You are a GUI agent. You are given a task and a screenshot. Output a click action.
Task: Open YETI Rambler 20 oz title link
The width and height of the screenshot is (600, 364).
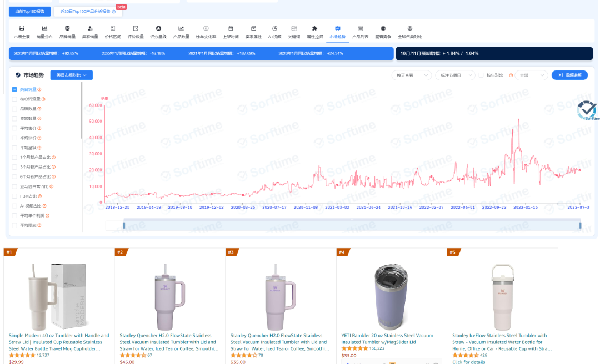pos(387,339)
